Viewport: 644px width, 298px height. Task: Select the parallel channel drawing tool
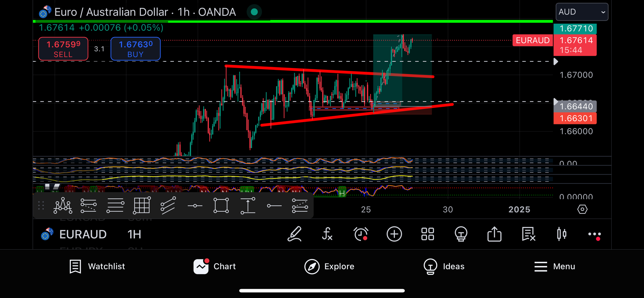[x=168, y=206]
